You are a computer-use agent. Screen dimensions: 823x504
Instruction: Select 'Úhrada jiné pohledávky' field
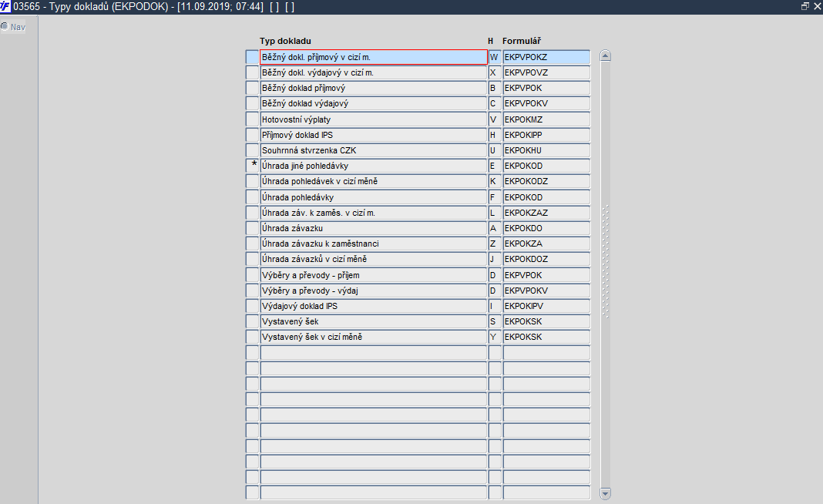click(374, 166)
